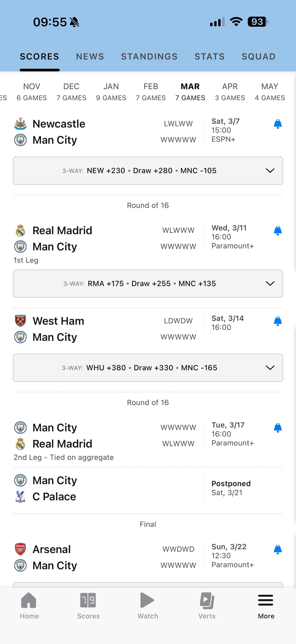Toggle alert bell for Arsenal match
This screenshot has height=644, width=296.
(x=278, y=549)
